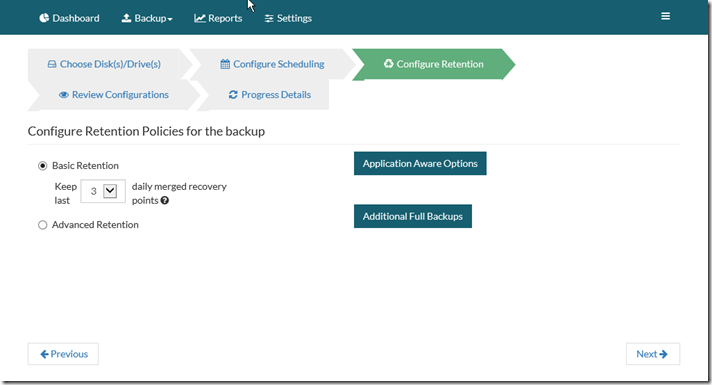712x385 pixels.
Task: Click the help question mark icon
Action: pyautogui.click(x=165, y=200)
